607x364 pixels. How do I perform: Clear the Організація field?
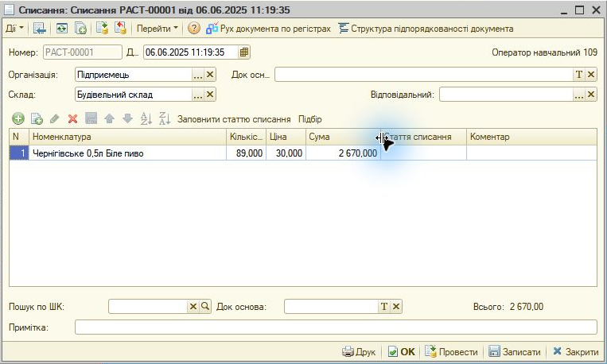(x=210, y=75)
